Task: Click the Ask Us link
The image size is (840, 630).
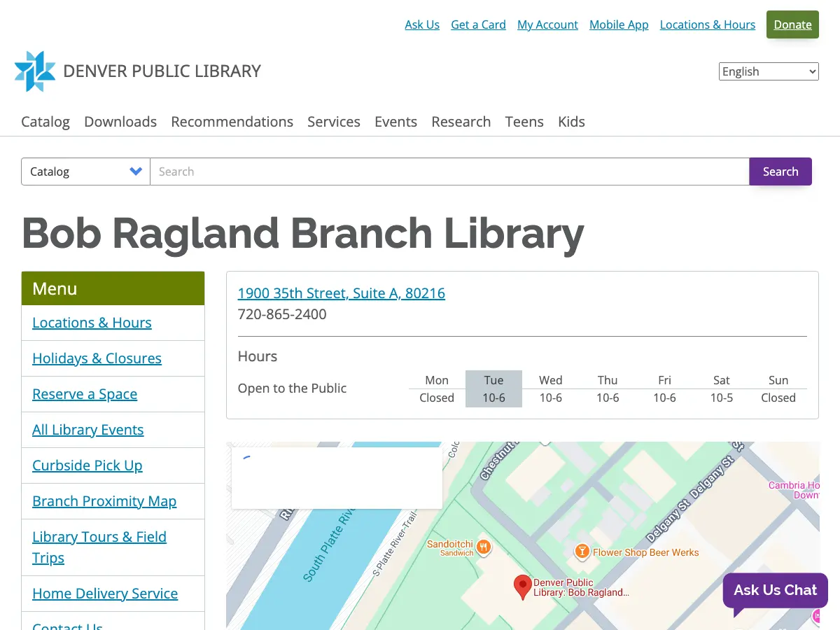Action: tap(422, 24)
